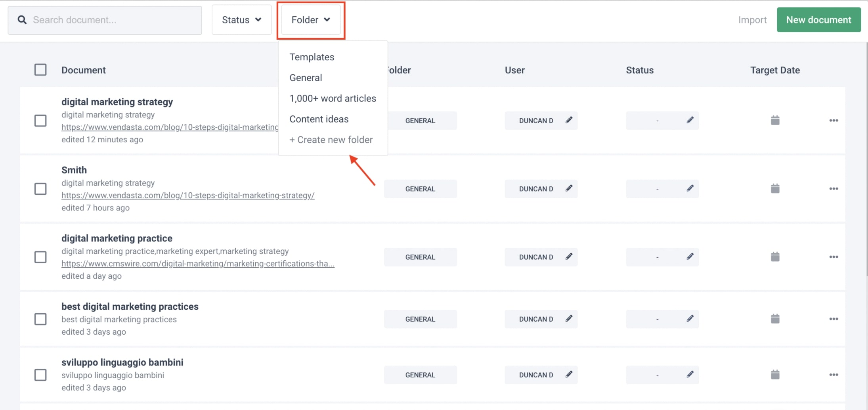
Task: Open digital marketing strategy document title
Action: click(117, 102)
